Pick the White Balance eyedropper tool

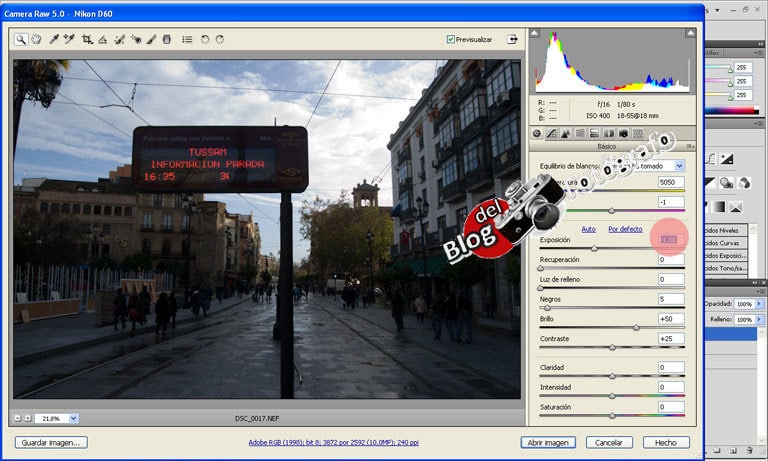tap(54, 40)
